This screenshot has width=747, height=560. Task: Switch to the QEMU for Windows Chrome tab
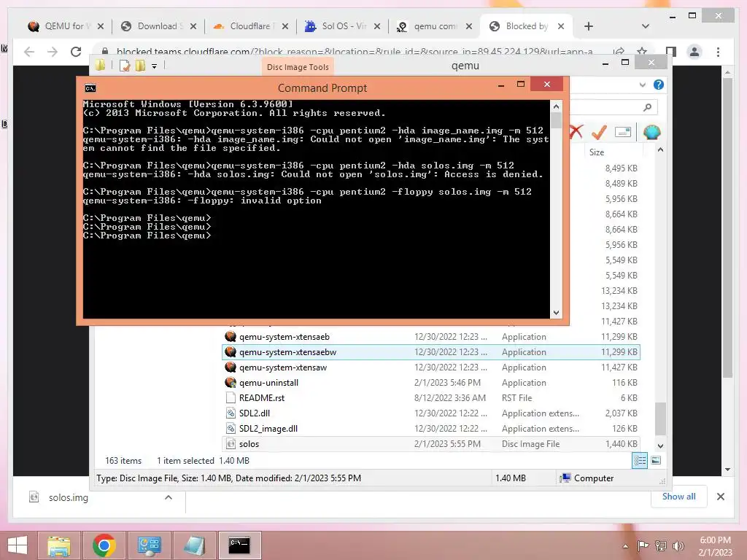(x=66, y=26)
